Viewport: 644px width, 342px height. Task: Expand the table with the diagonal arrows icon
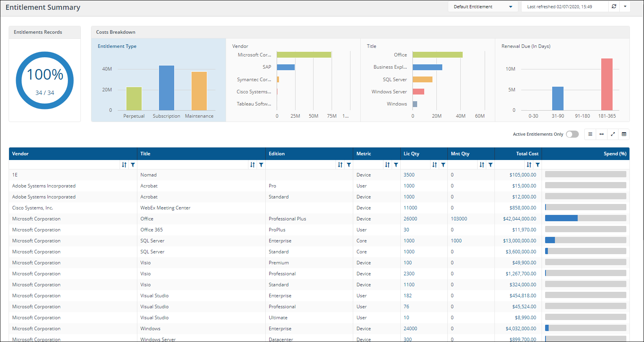pyautogui.click(x=613, y=134)
